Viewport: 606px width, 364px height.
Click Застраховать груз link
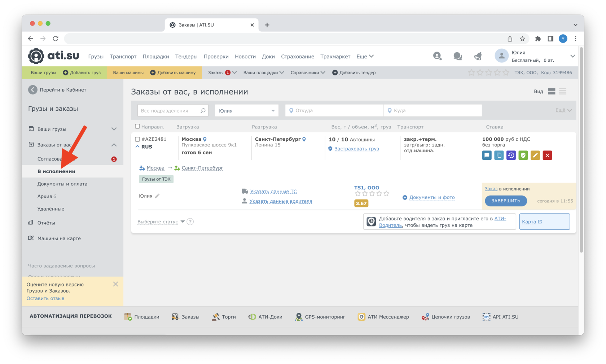356,149
